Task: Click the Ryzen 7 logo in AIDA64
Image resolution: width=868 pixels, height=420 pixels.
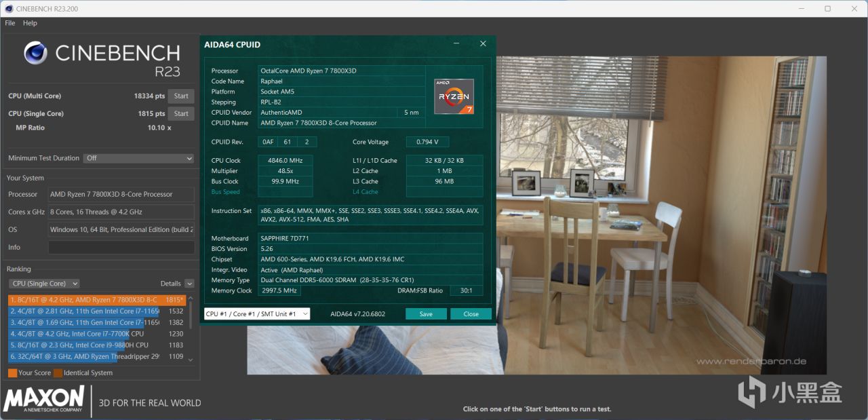Action: tap(454, 96)
